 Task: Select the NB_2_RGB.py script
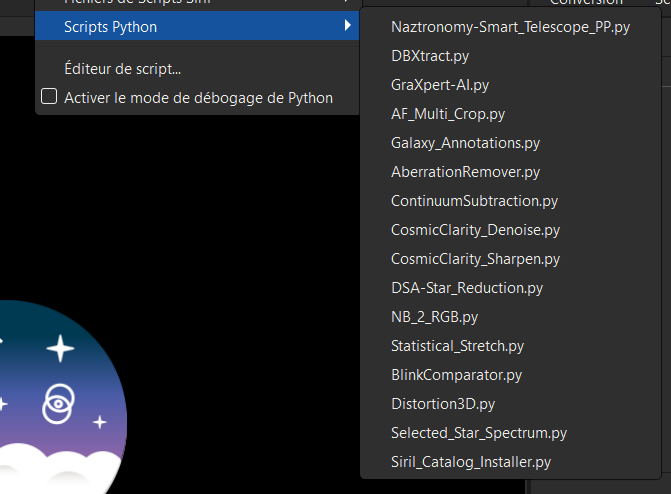(x=434, y=317)
